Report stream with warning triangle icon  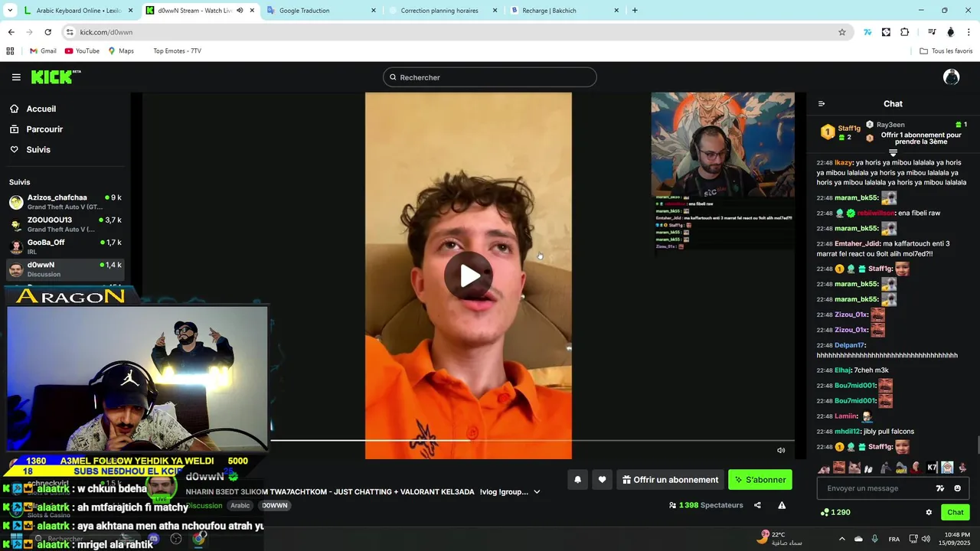pos(782,505)
